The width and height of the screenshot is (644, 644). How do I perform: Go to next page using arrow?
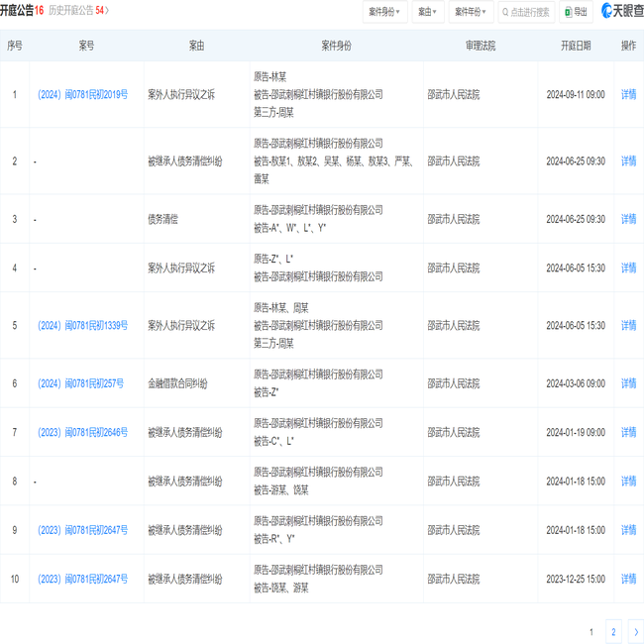click(634, 632)
